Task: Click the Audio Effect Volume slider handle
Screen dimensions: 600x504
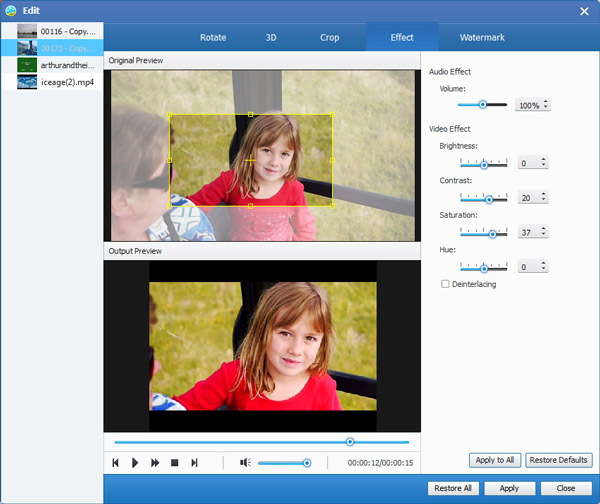Action: point(483,104)
